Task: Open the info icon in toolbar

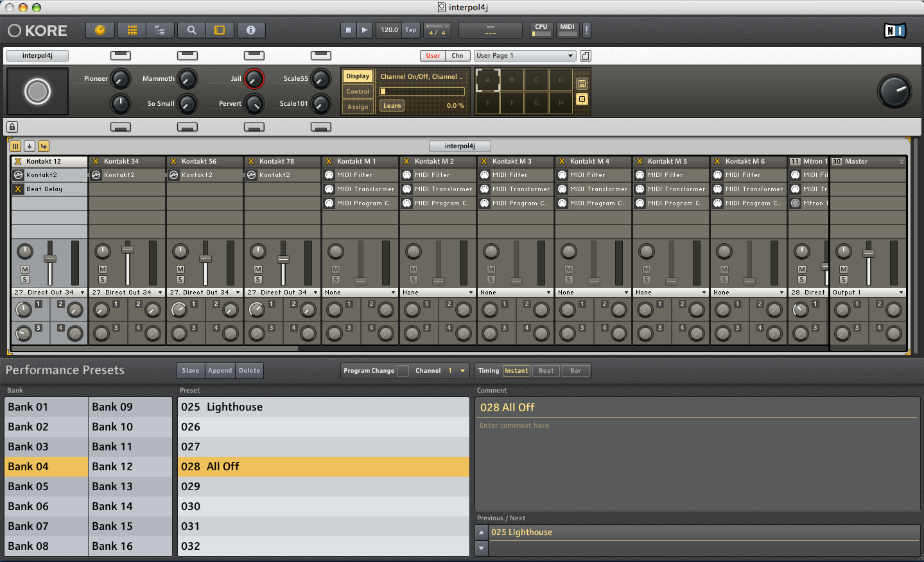Action: click(251, 30)
